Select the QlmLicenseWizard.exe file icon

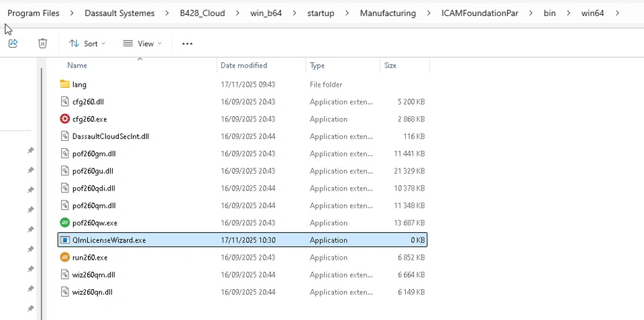[x=65, y=240]
